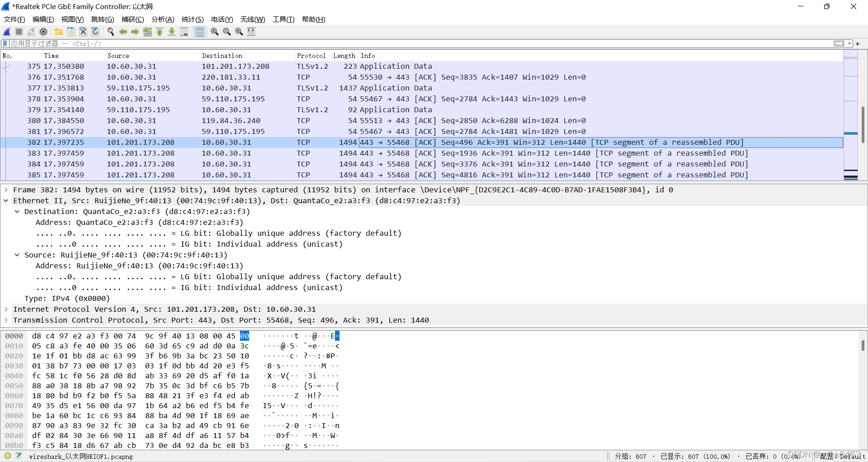Click the highlighted 00 byte in hex view

point(245,336)
